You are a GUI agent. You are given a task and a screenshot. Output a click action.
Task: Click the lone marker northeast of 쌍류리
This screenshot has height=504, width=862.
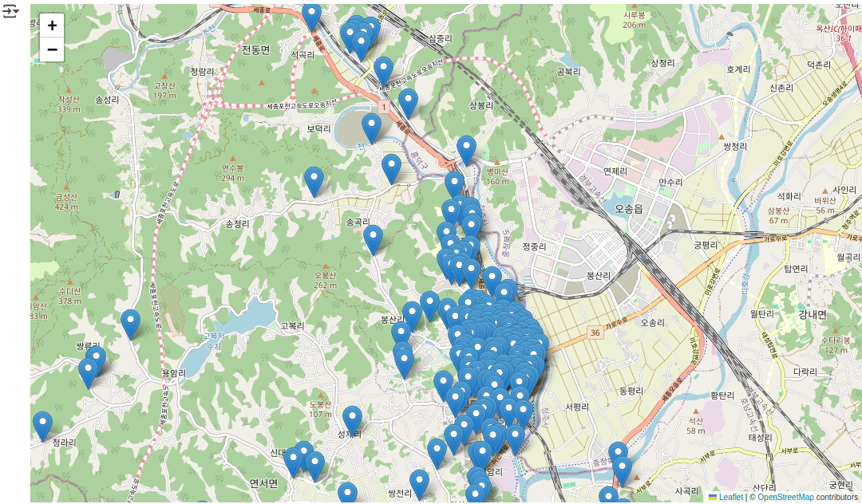pyautogui.click(x=130, y=322)
